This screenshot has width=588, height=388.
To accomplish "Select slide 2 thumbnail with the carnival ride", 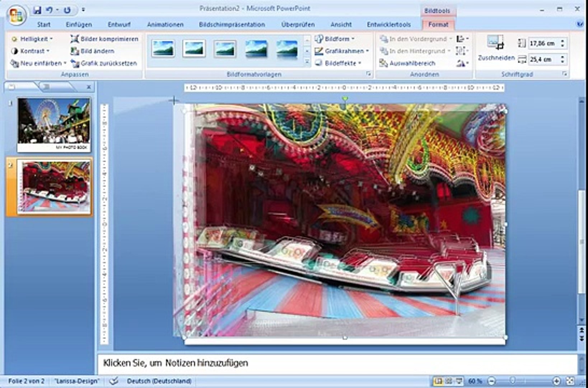I will click(x=54, y=187).
